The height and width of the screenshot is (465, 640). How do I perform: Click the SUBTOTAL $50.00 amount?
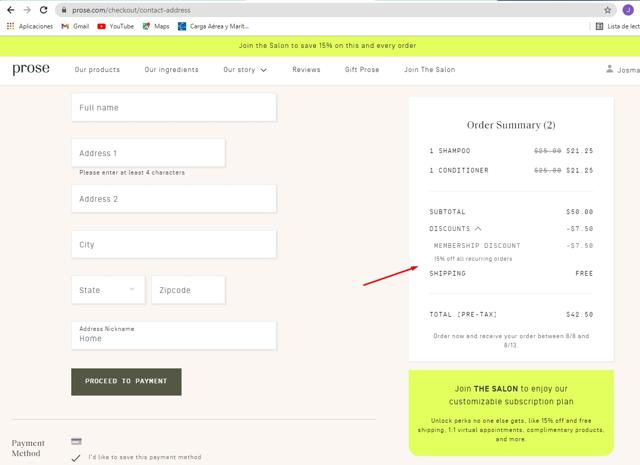pyautogui.click(x=580, y=212)
